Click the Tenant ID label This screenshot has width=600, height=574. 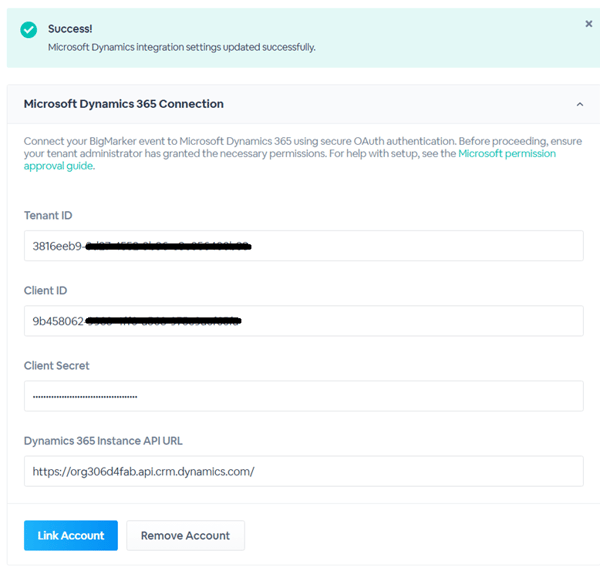click(x=48, y=216)
